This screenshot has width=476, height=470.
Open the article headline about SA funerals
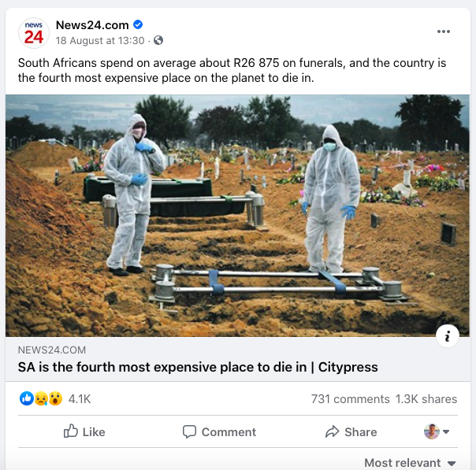(x=198, y=367)
